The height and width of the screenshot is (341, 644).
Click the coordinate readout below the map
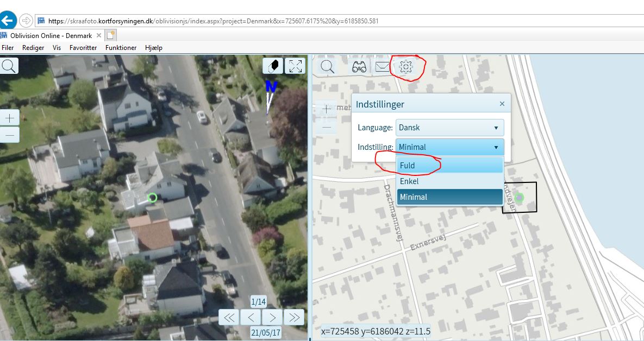tap(376, 331)
